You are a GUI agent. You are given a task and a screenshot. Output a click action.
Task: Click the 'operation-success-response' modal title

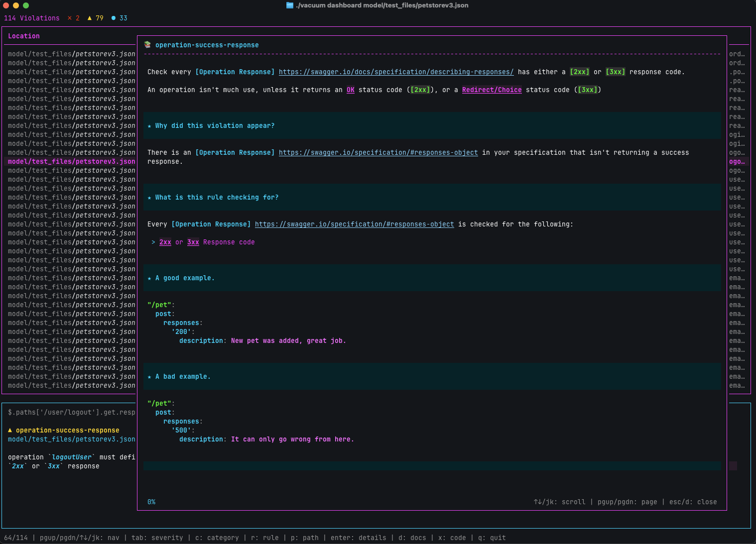(x=207, y=45)
